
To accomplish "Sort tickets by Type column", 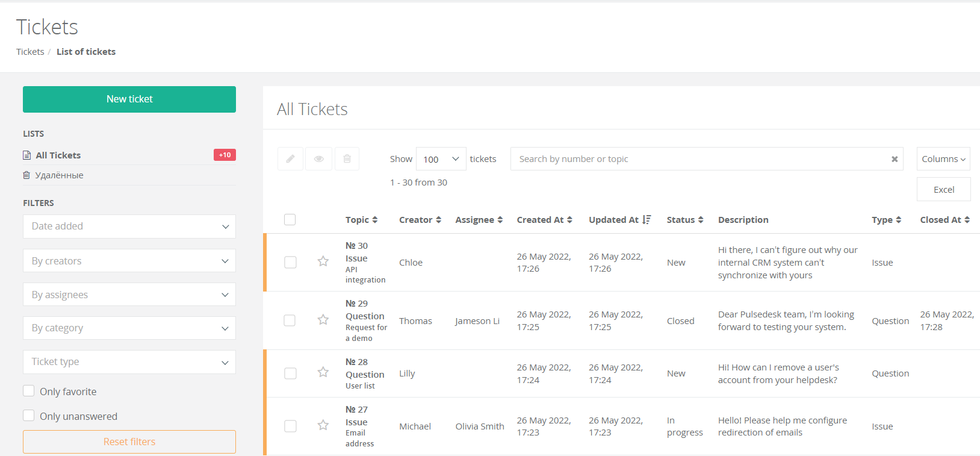I will click(887, 220).
